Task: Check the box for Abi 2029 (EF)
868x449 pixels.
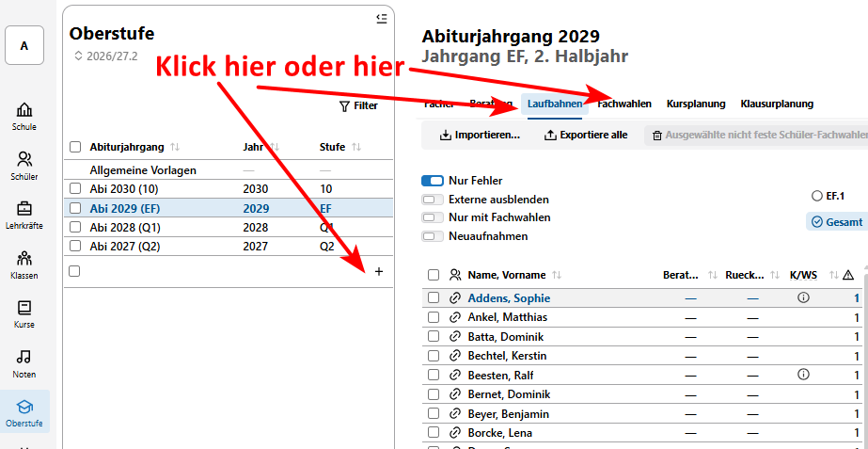Action: pyautogui.click(x=74, y=208)
